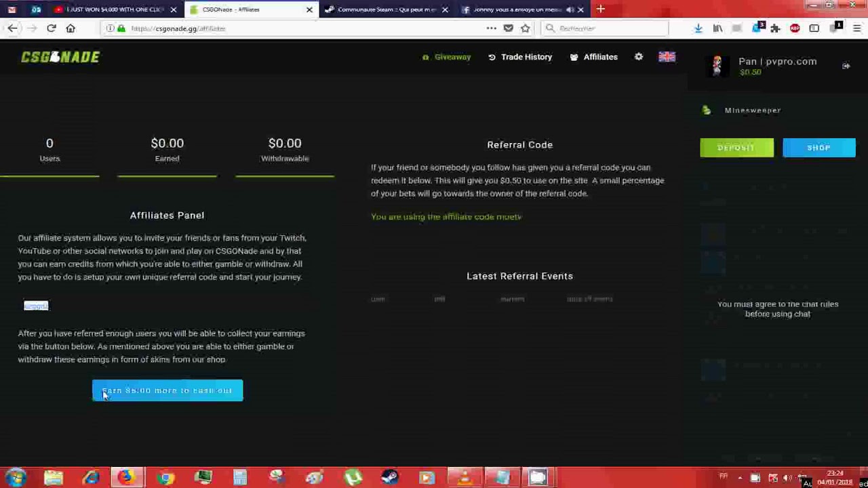This screenshot has width=868, height=488.
Task: Open File Explorer from taskbar
Action: click(x=53, y=478)
